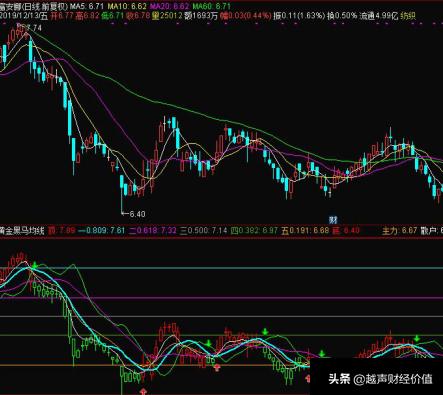The height and width of the screenshot is (395, 443).
Task: Click the 开6.77 open price value
Action: click(62, 16)
